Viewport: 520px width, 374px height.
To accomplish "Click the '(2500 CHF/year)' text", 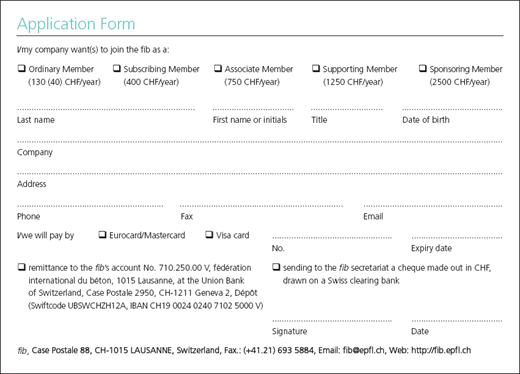I will pos(460,82).
